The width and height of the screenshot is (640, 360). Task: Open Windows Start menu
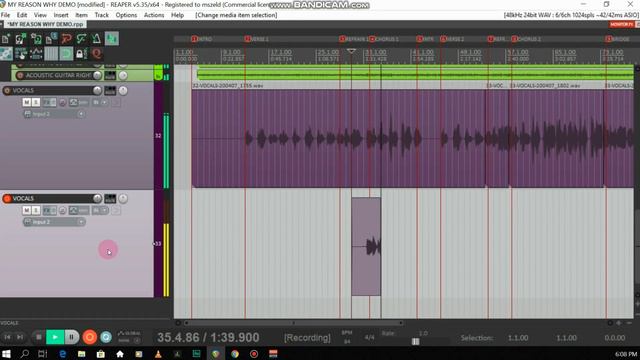tap(6, 353)
